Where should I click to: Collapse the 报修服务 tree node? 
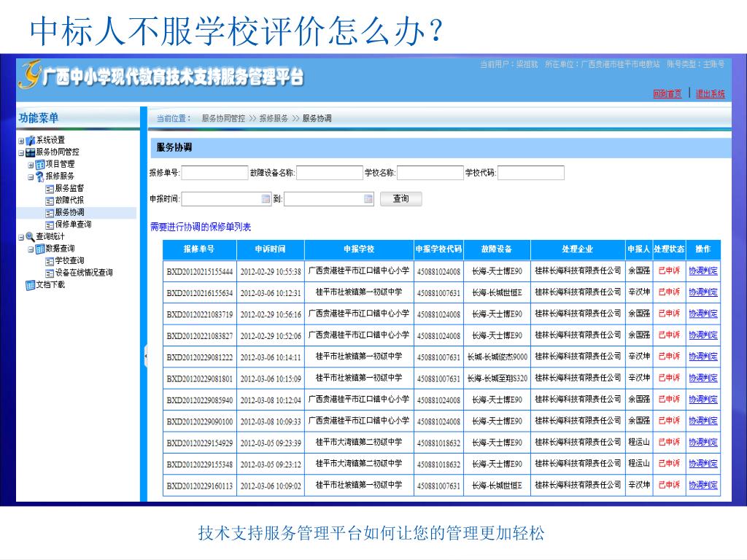point(31,177)
